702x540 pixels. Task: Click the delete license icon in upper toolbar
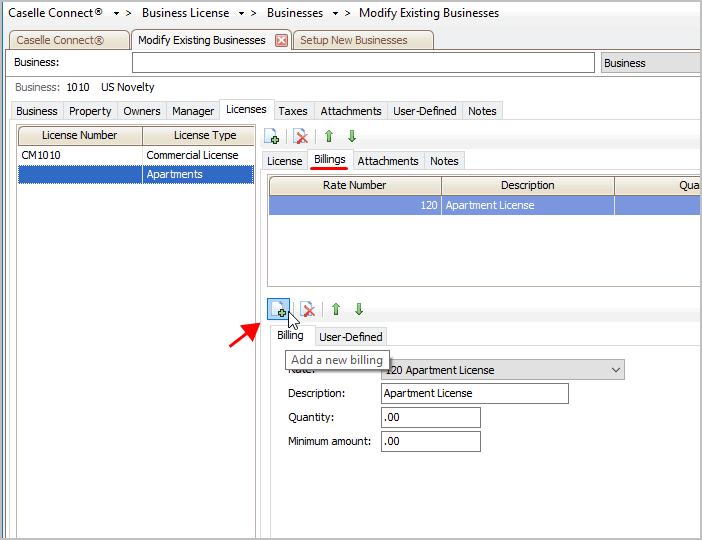click(301, 136)
